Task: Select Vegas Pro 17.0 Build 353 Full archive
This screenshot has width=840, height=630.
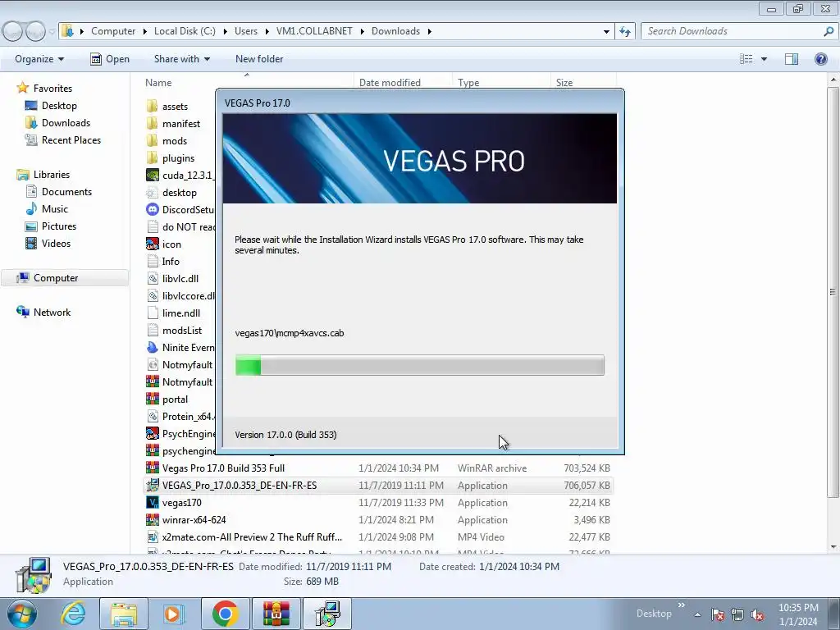Action: (223, 468)
